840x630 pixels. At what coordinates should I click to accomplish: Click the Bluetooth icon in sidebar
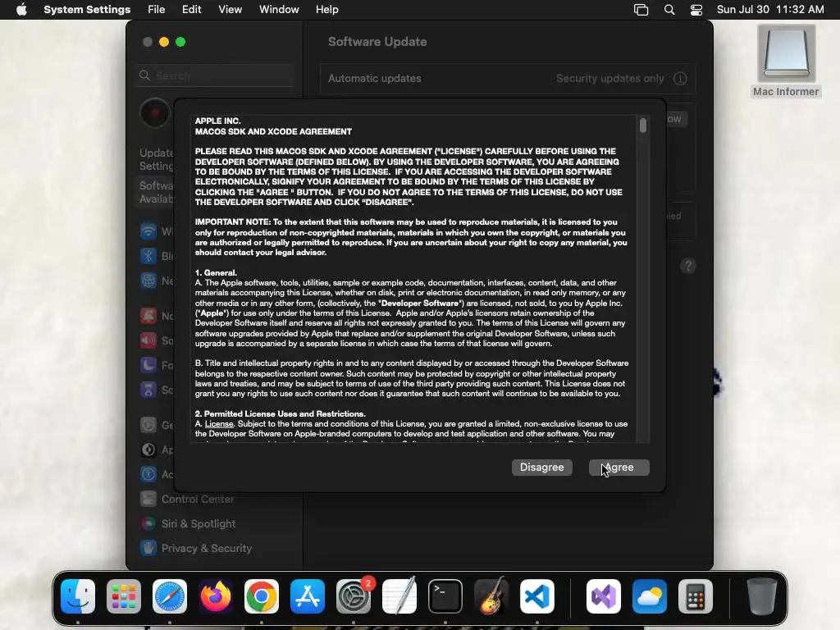[148, 256]
